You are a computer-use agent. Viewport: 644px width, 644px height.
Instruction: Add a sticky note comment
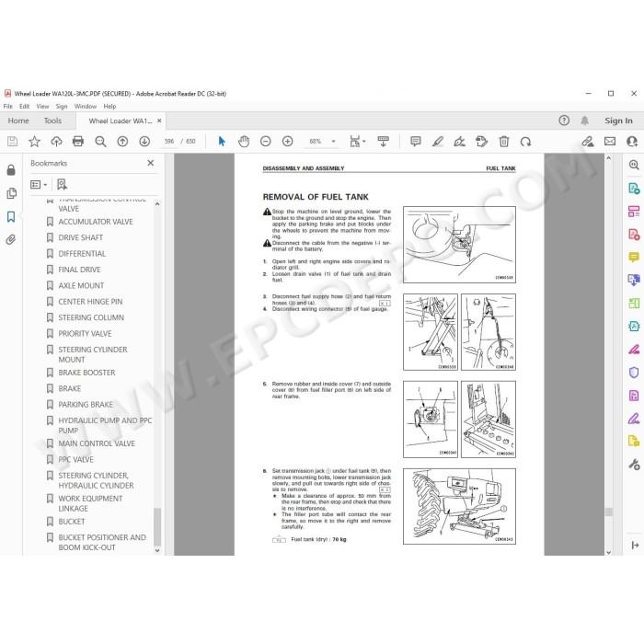pyautogui.click(x=416, y=142)
